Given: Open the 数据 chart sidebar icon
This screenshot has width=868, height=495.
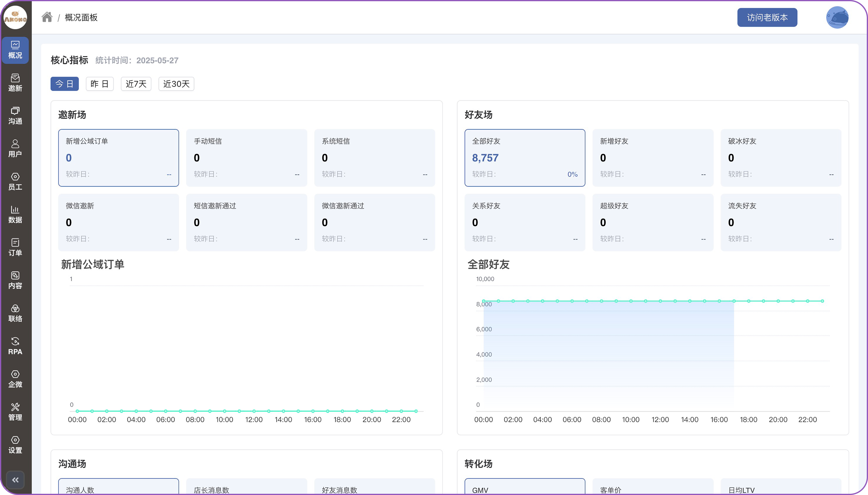Looking at the screenshot, I should pos(15,214).
